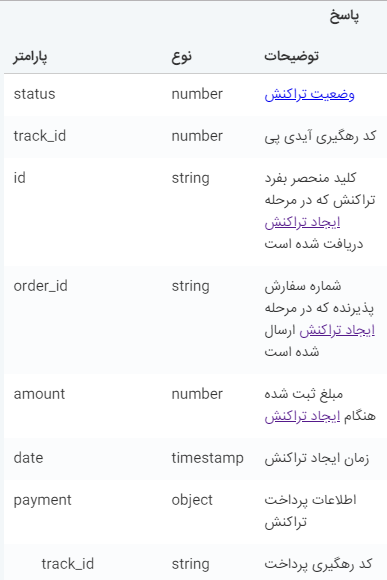Click the date parameter name
387x580 pixels.
pyautogui.click(x=28, y=458)
